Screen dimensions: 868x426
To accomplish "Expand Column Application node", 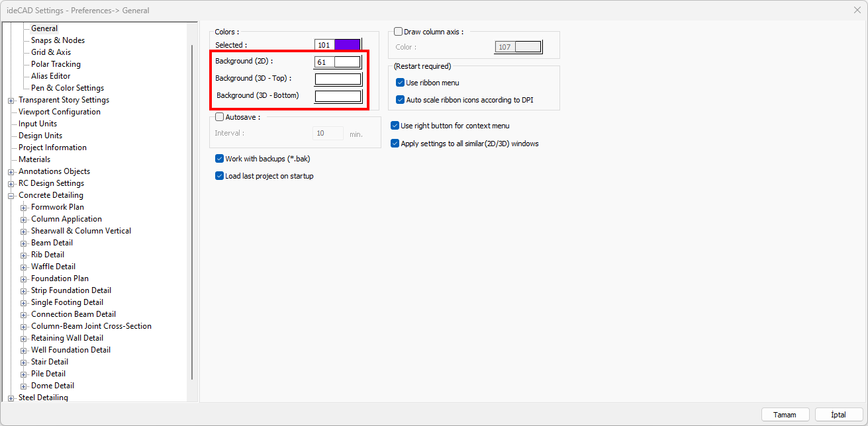I will tap(23, 220).
